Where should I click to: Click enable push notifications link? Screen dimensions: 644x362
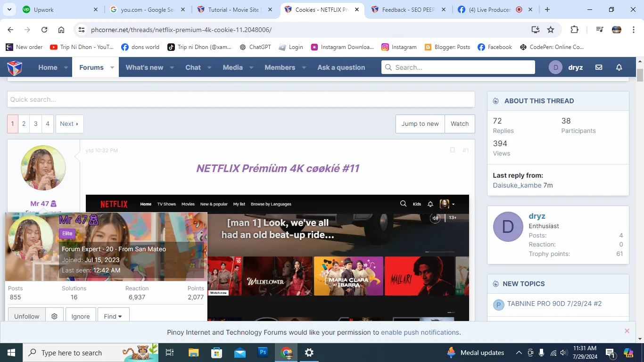(x=420, y=332)
